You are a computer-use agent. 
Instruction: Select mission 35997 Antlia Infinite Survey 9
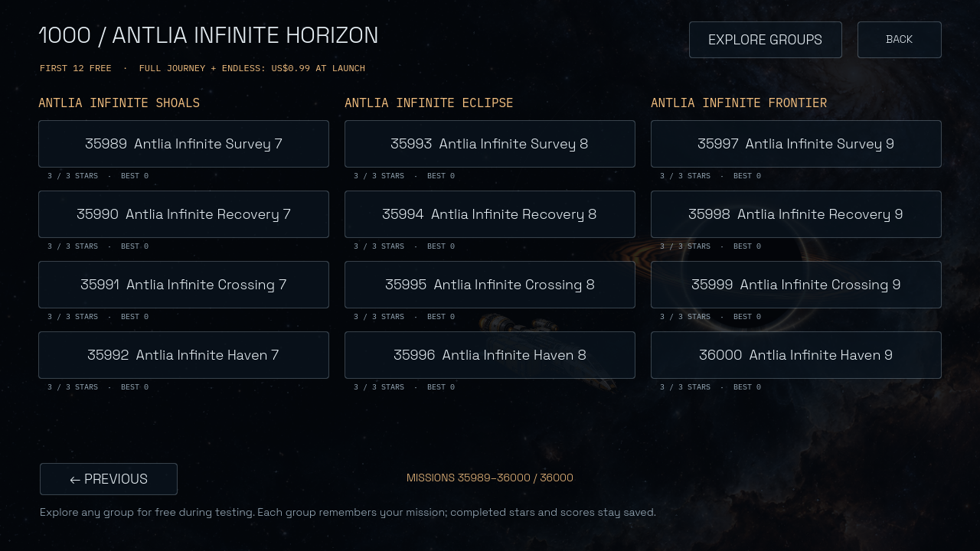pos(796,144)
